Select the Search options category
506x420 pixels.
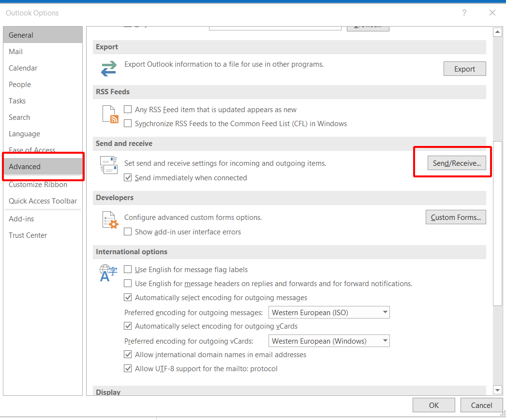[x=43, y=117]
